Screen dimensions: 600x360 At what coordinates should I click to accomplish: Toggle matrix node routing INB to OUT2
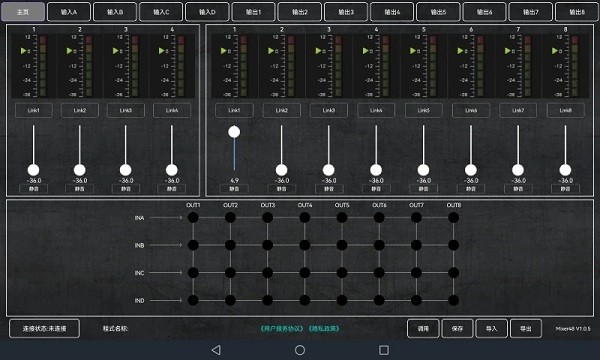pyautogui.click(x=230, y=245)
